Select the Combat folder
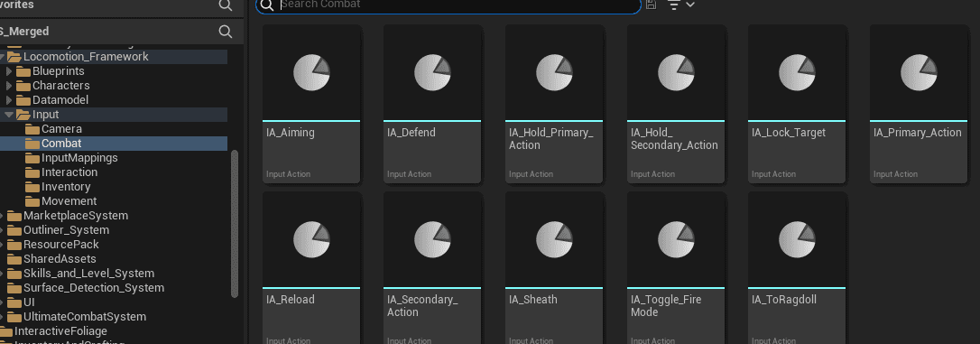 pos(114,144)
